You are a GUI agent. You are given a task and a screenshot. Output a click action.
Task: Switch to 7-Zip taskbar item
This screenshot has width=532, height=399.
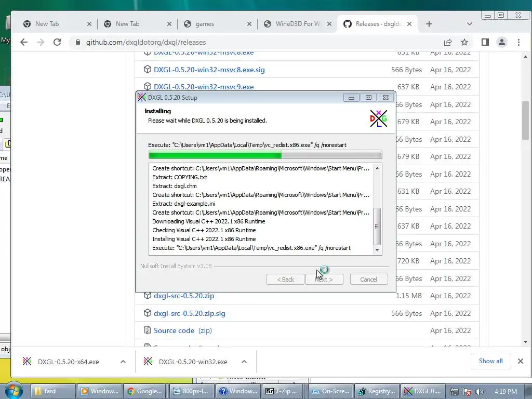tap(284, 391)
